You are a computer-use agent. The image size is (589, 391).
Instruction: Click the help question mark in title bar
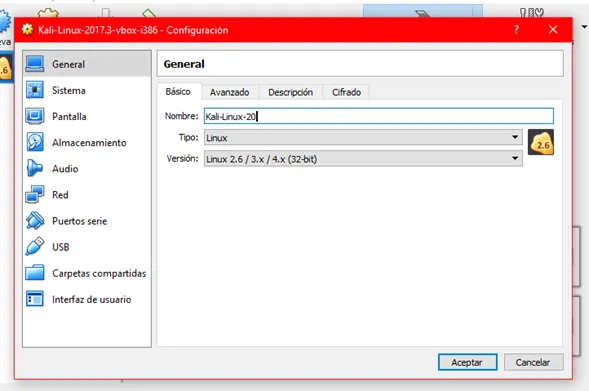coord(516,29)
